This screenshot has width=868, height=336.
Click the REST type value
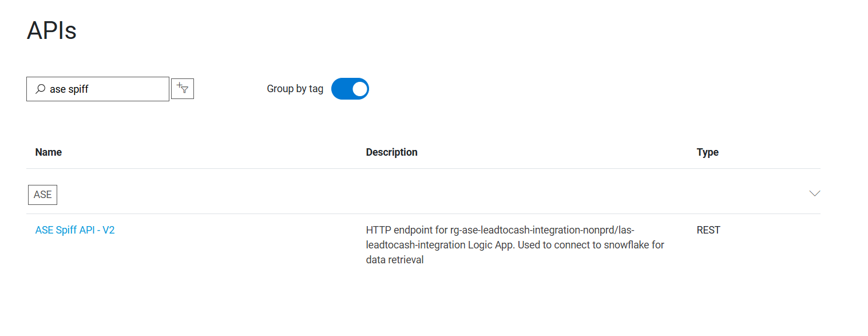click(708, 230)
